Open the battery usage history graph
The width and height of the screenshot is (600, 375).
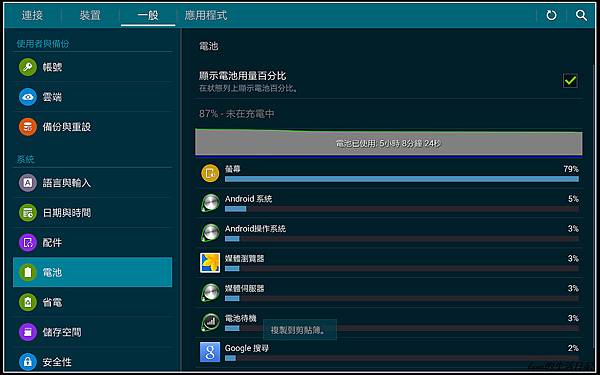point(389,143)
